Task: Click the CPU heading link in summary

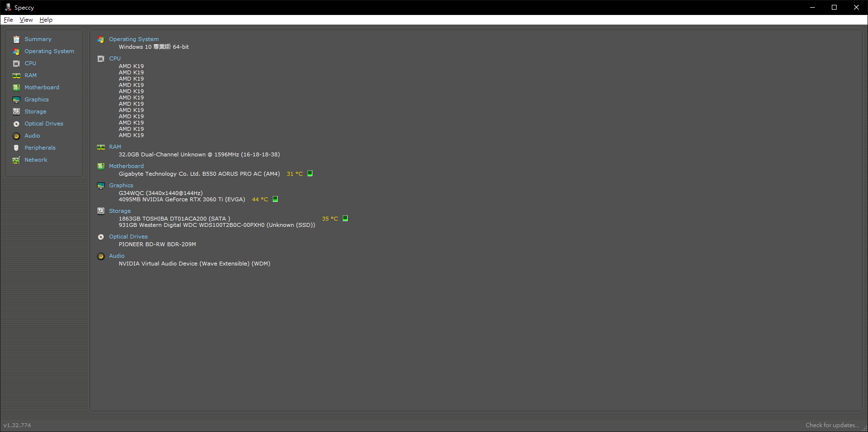Action: click(115, 58)
